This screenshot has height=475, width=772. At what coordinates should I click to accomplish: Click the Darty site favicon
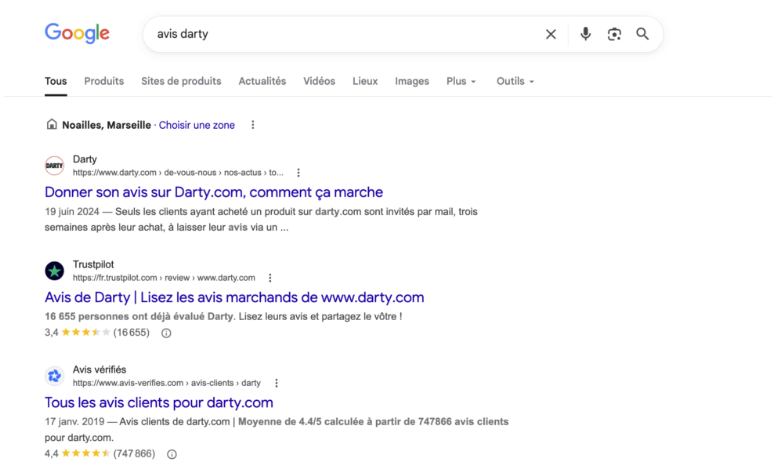point(54,165)
